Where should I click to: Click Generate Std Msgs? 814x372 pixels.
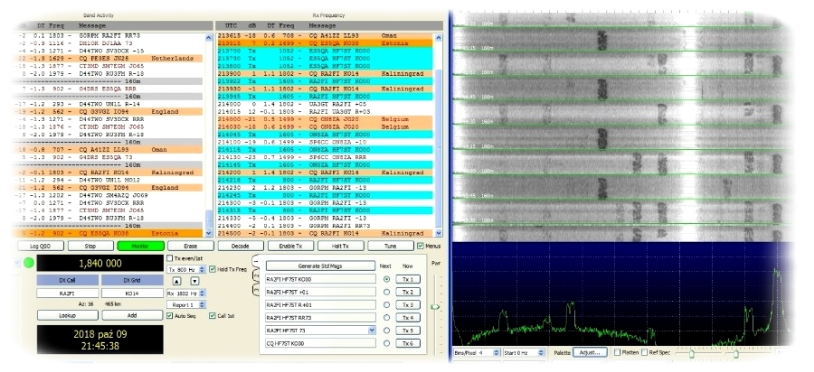[x=320, y=266]
